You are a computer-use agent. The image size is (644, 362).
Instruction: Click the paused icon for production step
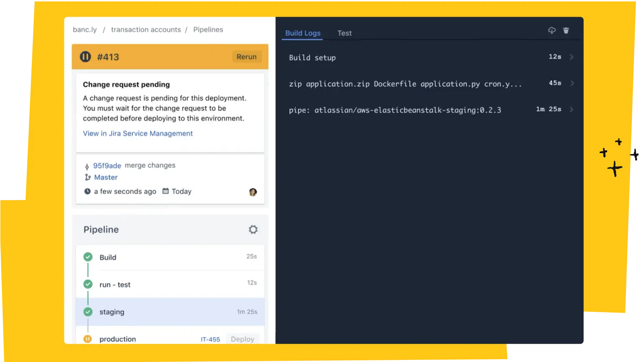pos(88,339)
